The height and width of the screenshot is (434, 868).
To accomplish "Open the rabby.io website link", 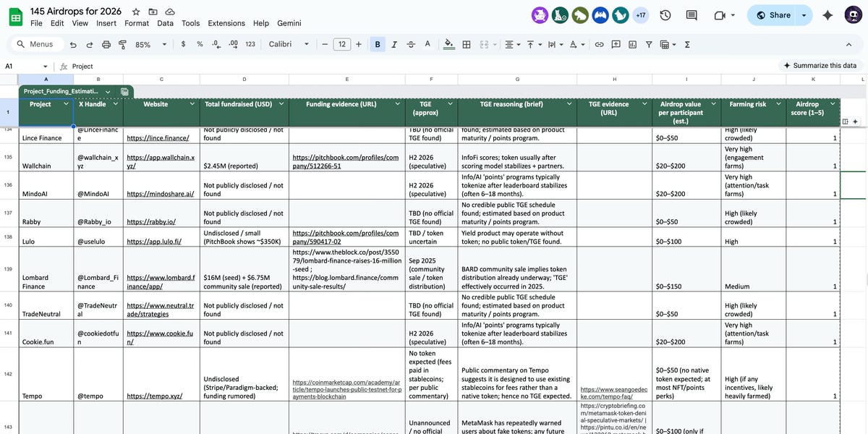I will click(151, 222).
